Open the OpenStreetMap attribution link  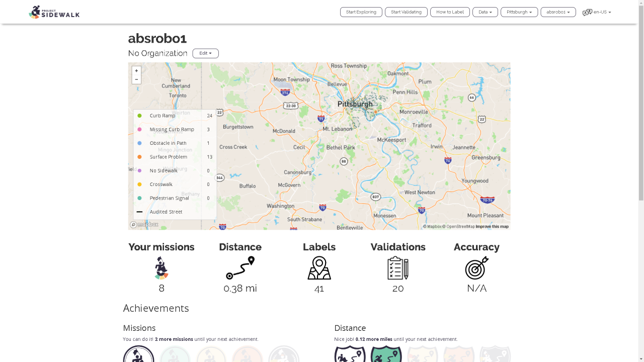pyautogui.click(x=458, y=227)
